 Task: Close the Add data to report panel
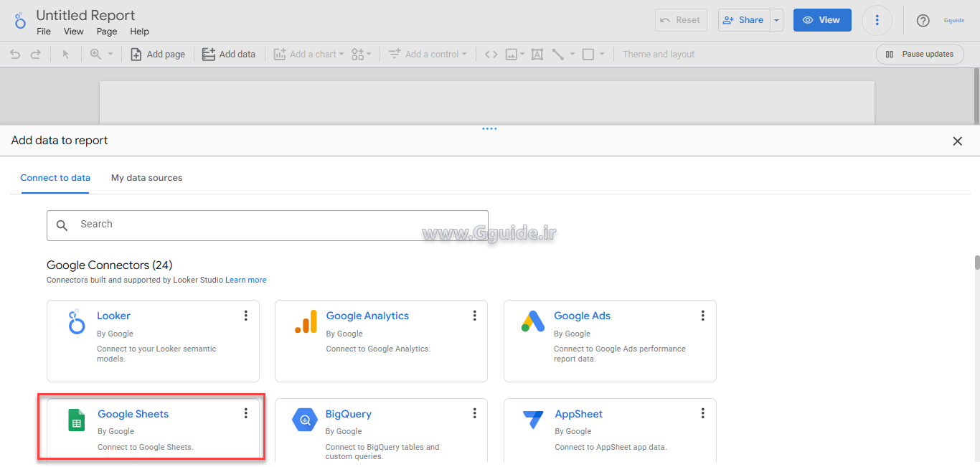coord(957,141)
